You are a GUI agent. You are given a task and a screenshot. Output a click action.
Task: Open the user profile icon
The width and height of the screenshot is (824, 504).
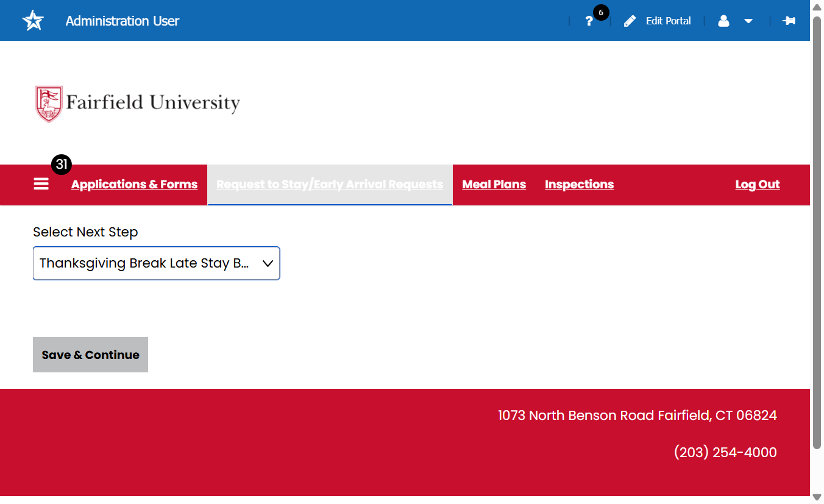pos(723,21)
